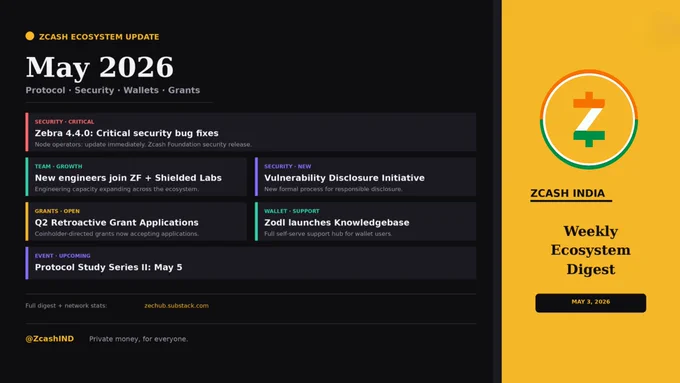
Task: Select the Protocol Study Series II headline
Action: [x=108, y=267]
